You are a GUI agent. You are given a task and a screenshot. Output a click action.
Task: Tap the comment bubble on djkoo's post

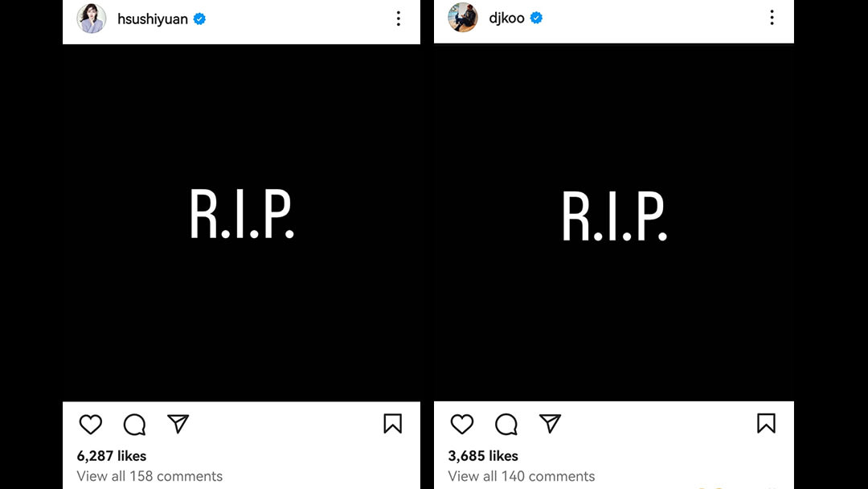[x=506, y=424]
